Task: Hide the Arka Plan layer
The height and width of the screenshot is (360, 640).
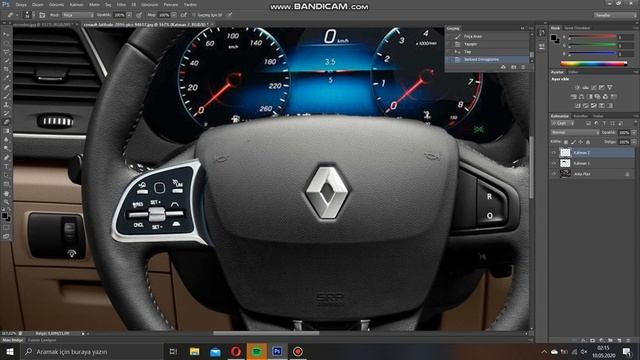Action: pos(554,174)
